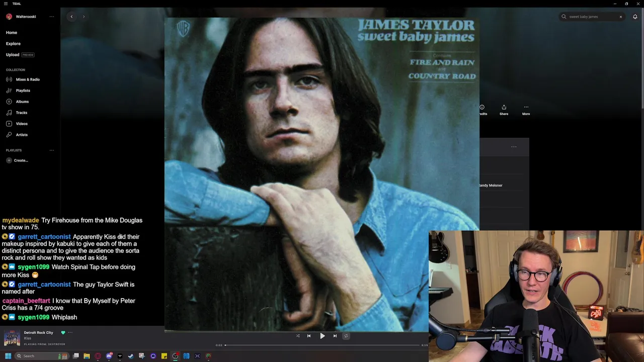Go back with the left arrow
Viewport: 644px width, 362px height.
[x=71, y=17]
